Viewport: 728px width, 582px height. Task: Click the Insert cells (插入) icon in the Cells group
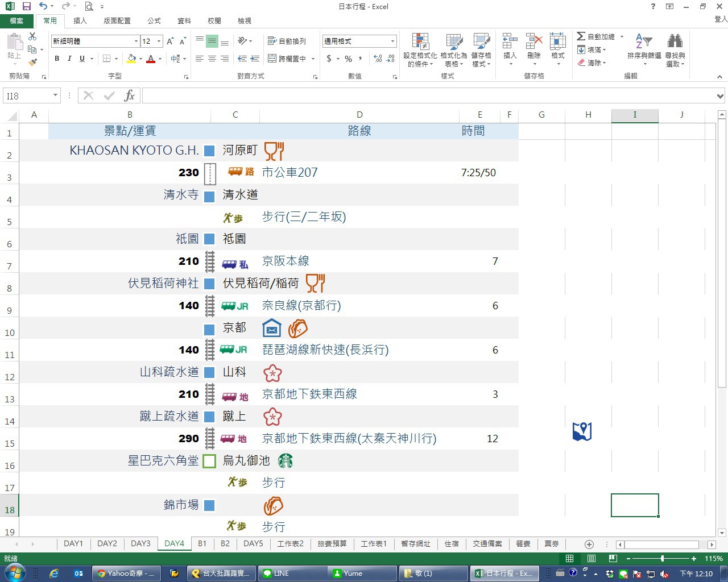click(x=510, y=41)
